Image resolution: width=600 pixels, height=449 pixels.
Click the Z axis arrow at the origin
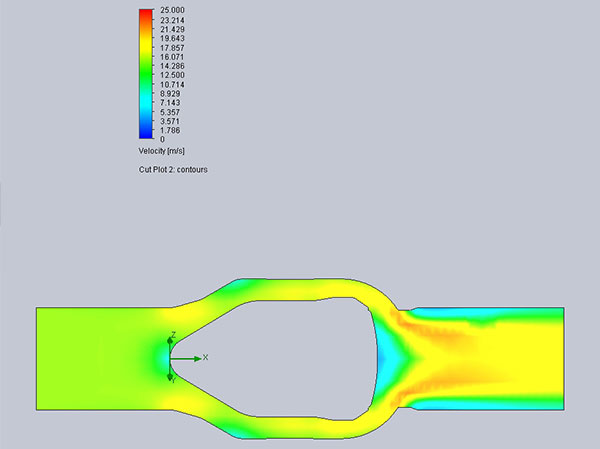[171, 340]
